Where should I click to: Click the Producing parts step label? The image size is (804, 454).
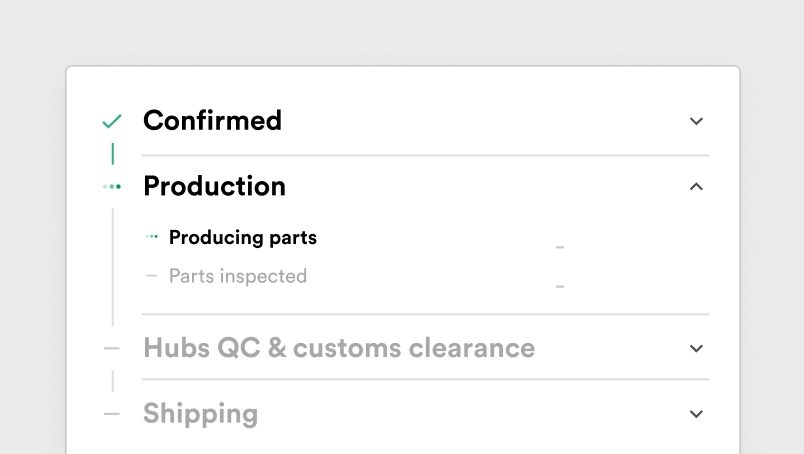pos(242,238)
